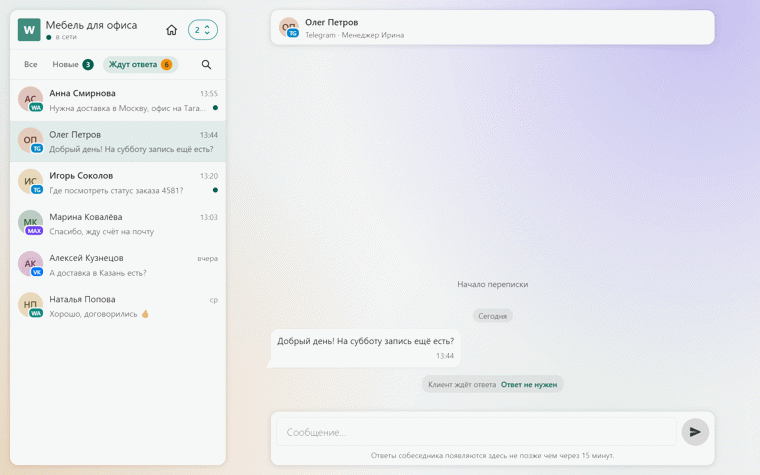
Task: Open chat with Марина Ковалёва
Action: tap(118, 224)
